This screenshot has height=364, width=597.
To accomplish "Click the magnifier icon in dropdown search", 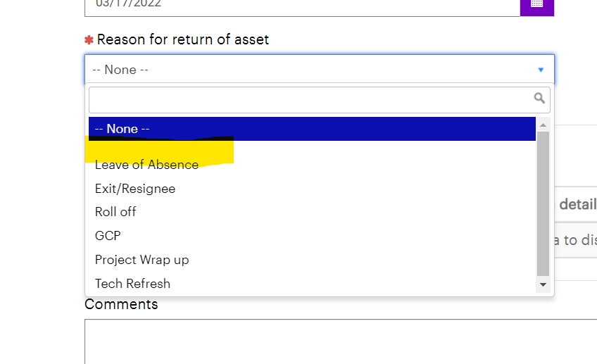I will click(539, 99).
